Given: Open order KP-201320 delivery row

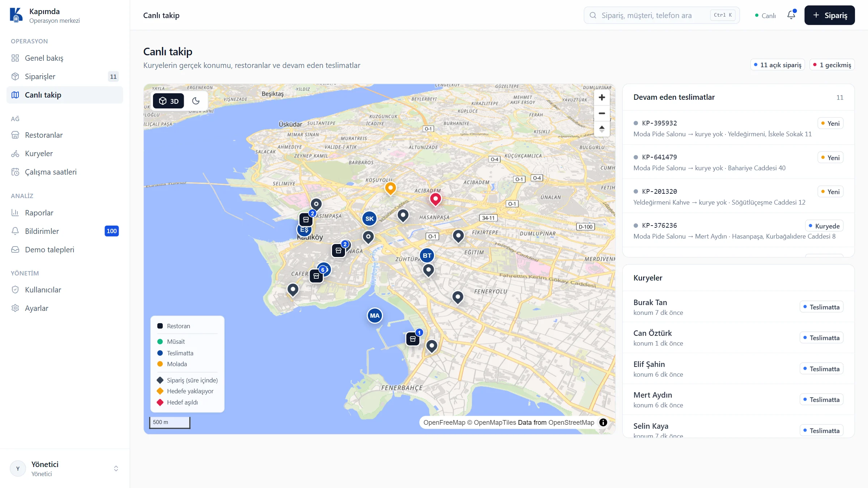Looking at the screenshot, I should click(x=739, y=197).
